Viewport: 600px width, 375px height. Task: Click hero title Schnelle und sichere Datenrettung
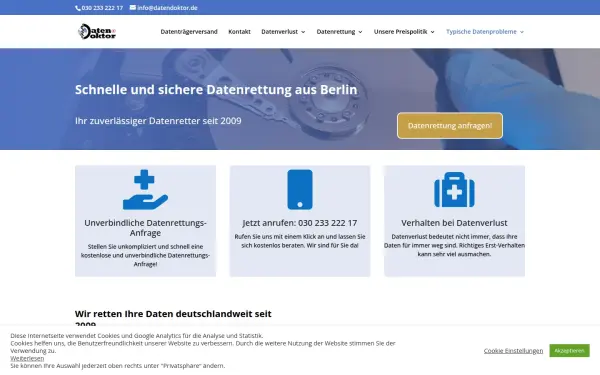(216, 90)
